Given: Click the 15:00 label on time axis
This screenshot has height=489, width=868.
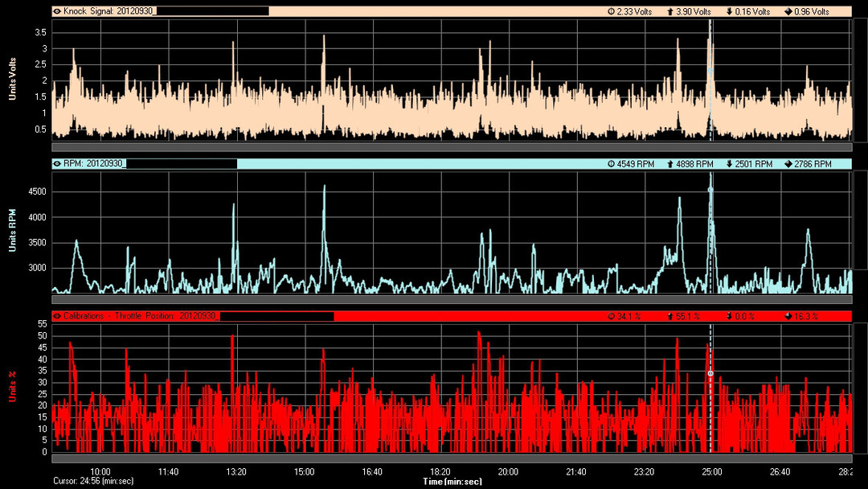Looking at the screenshot, I should [304, 471].
